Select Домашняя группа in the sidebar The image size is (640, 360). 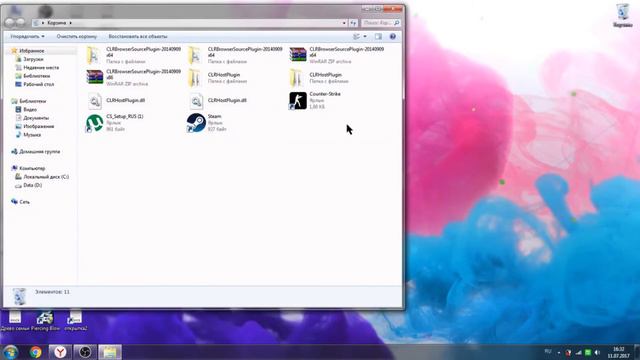39,151
